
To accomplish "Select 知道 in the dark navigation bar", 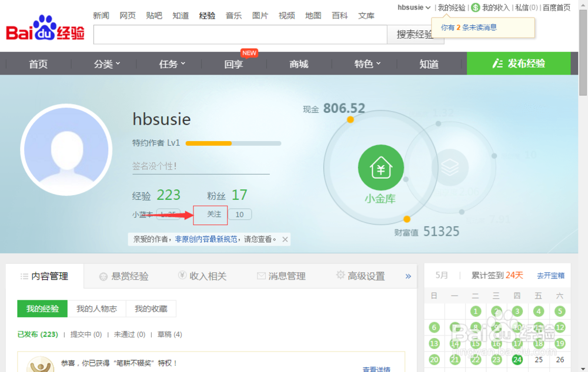I will [428, 63].
